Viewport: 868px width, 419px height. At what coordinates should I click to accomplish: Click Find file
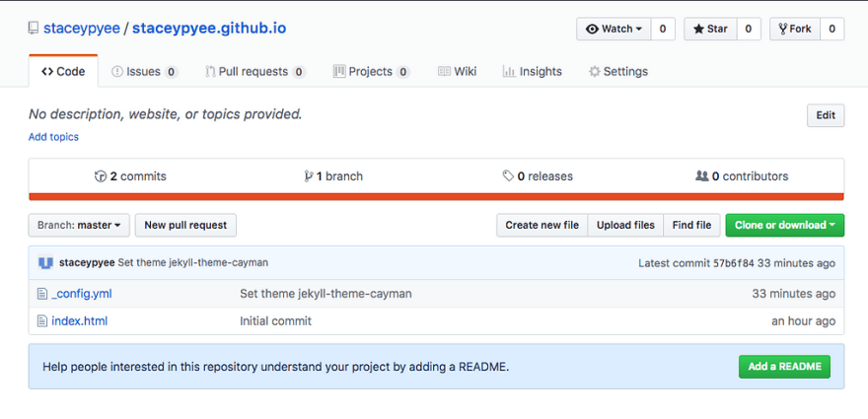692,226
